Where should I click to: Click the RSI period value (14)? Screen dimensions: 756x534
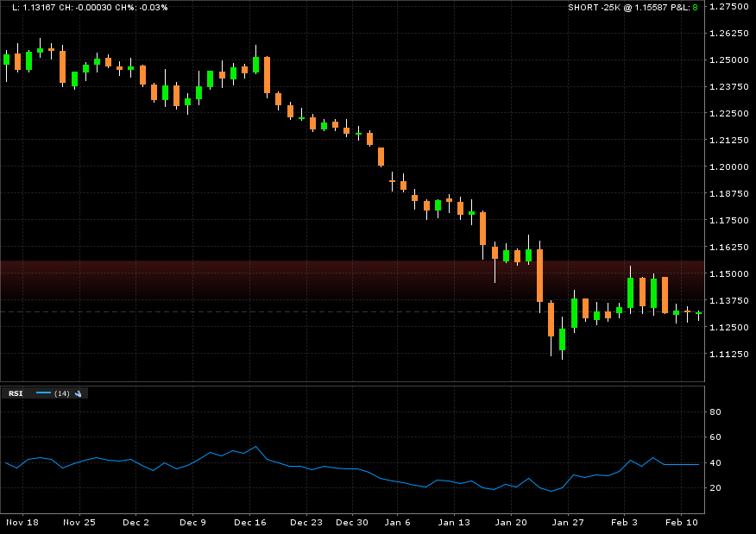tap(62, 393)
